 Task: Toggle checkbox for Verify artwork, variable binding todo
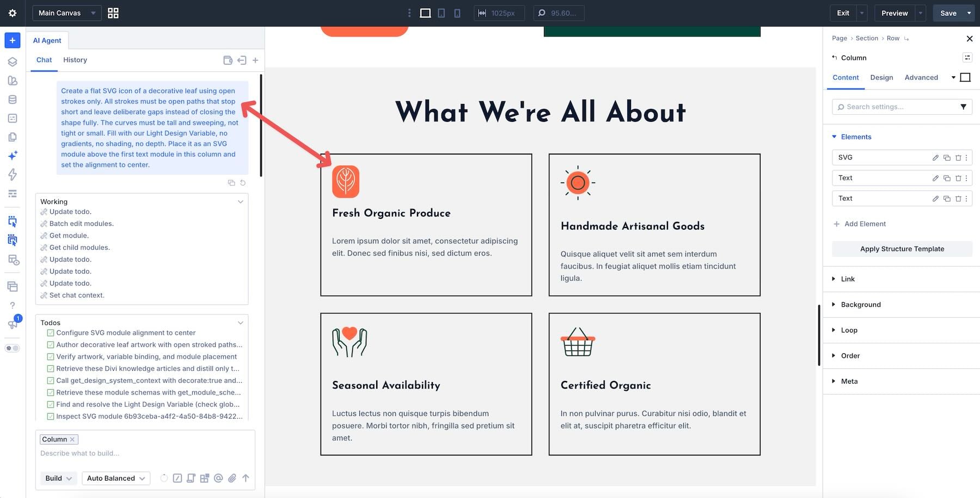point(51,356)
